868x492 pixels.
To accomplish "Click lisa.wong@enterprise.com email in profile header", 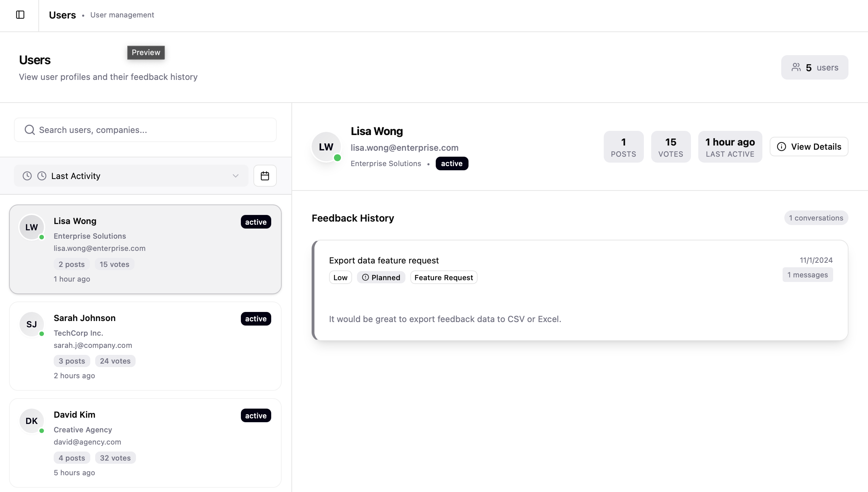I will [x=404, y=148].
